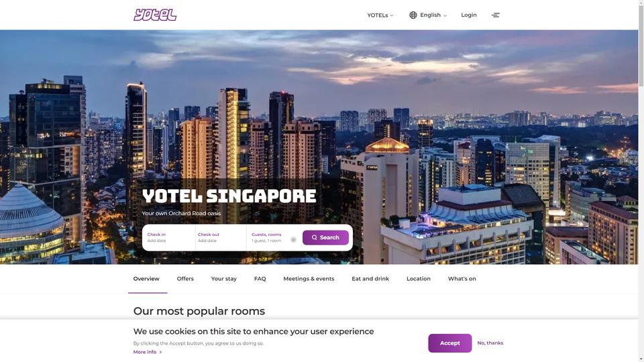
Task: Select the Check out date field
Action: (221, 237)
